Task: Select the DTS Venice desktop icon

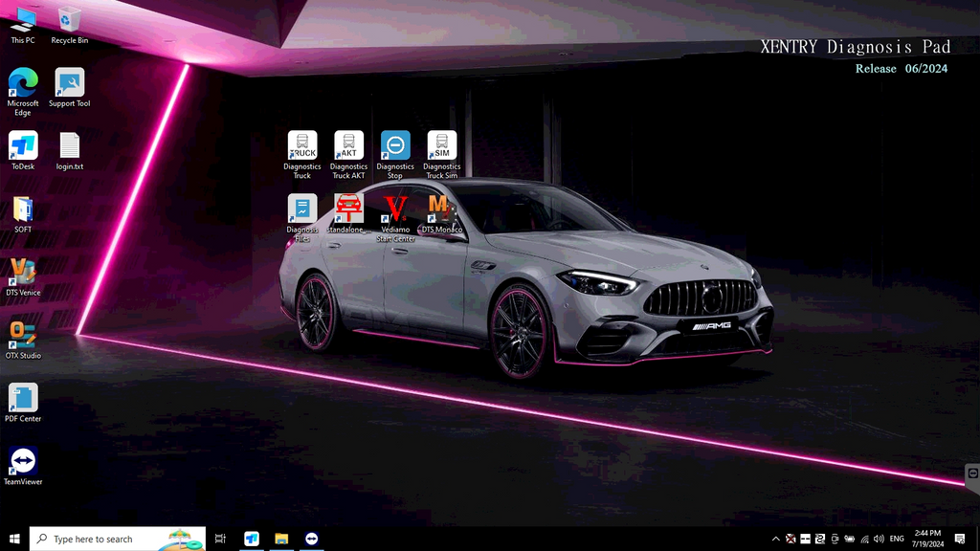Action: point(23,273)
